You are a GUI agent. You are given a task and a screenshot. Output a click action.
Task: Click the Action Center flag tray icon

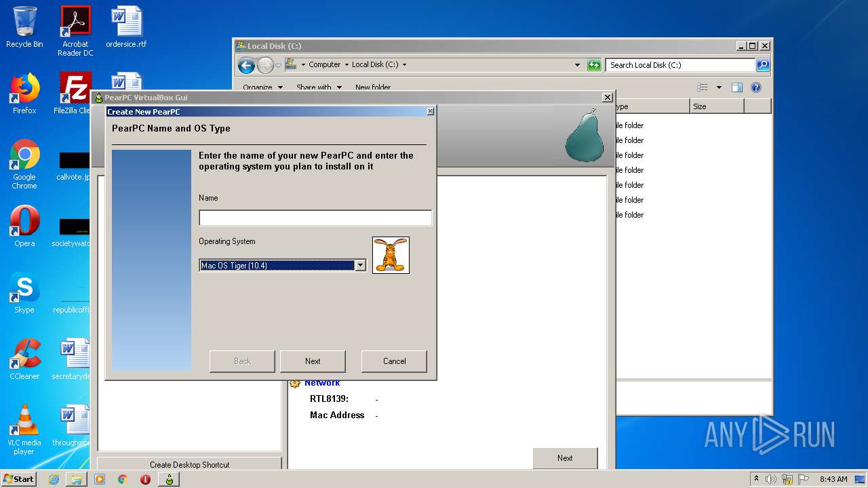pyautogui.click(x=804, y=479)
